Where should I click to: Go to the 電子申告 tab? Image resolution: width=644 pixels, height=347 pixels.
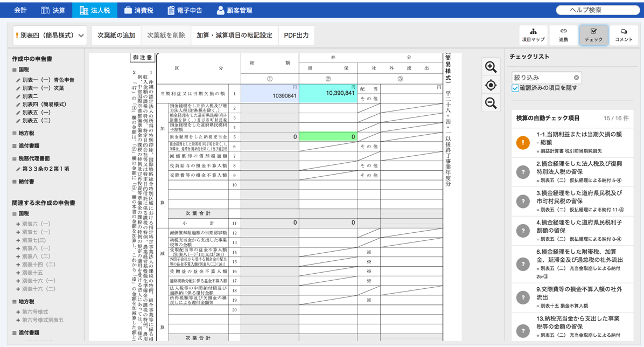[185, 10]
